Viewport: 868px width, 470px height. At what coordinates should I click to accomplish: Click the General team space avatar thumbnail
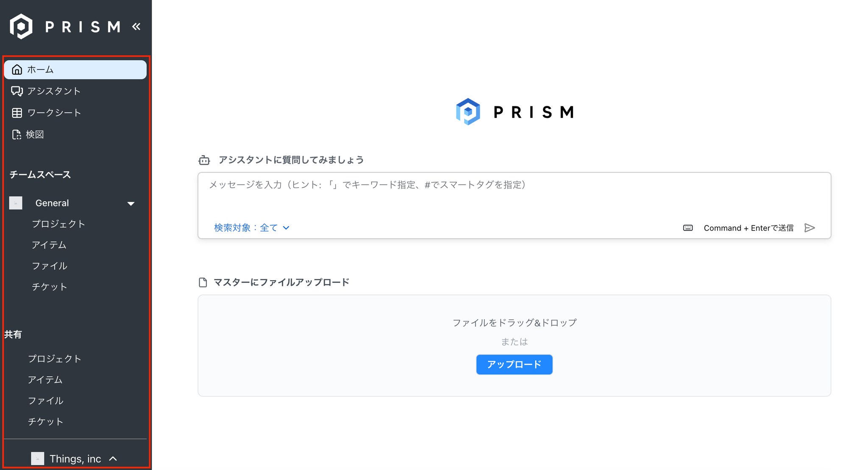point(16,203)
